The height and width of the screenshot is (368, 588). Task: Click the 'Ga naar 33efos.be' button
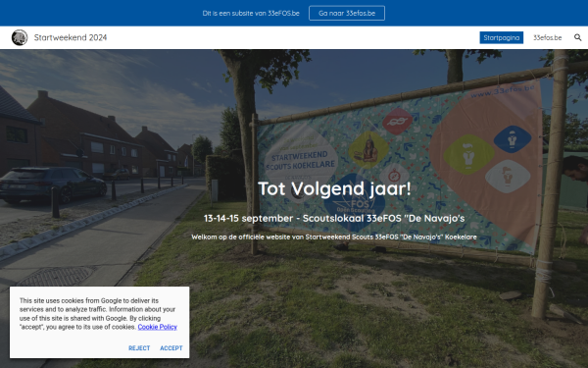tap(347, 13)
